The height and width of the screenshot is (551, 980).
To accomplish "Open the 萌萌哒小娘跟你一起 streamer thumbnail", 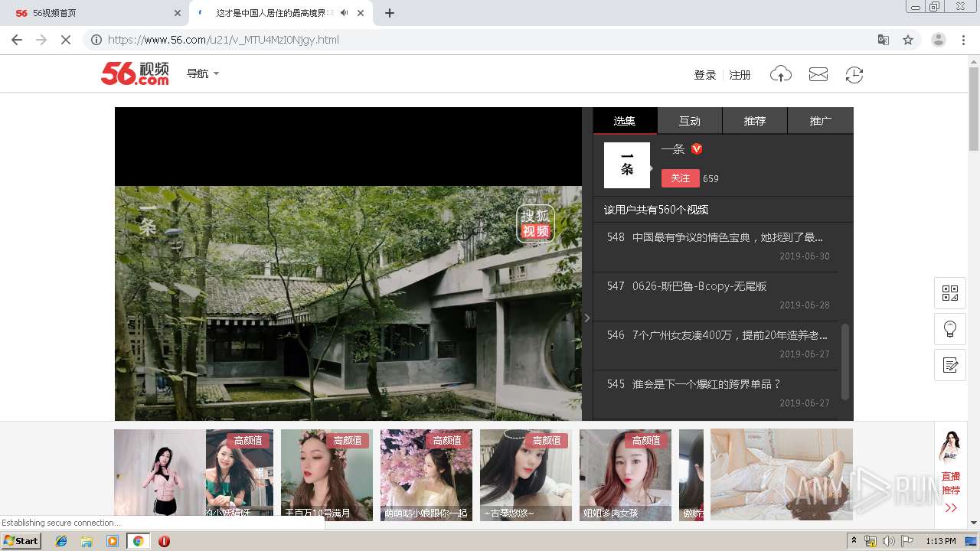I will (426, 475).
